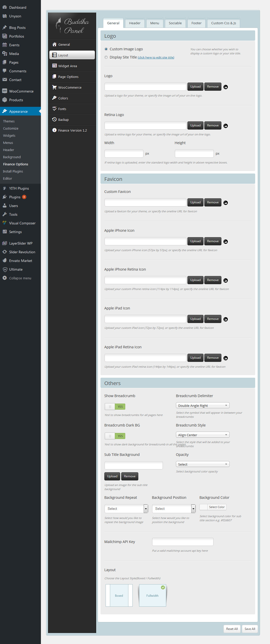Open the Background Color select color swatch
Image resolution: width=270 pixels, height=644 pixels.
coord(204,507)
